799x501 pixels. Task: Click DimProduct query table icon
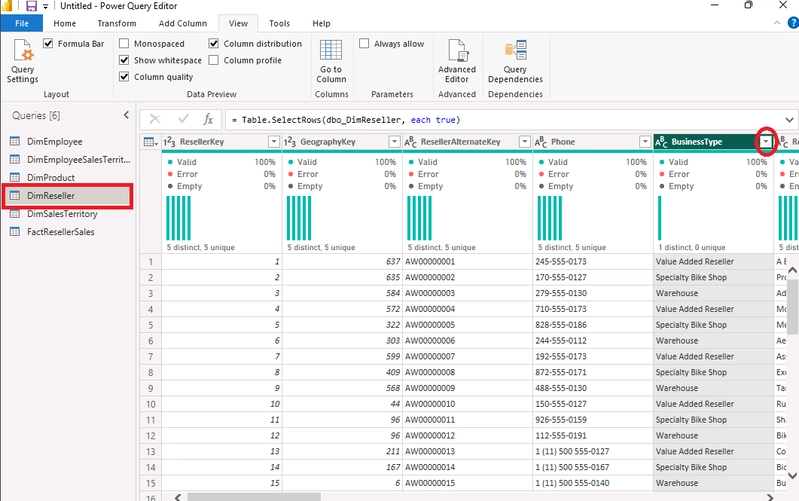(15, 177)
